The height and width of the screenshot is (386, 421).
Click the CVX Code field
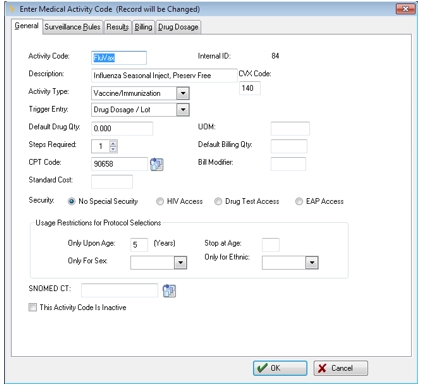click(250, 88)
